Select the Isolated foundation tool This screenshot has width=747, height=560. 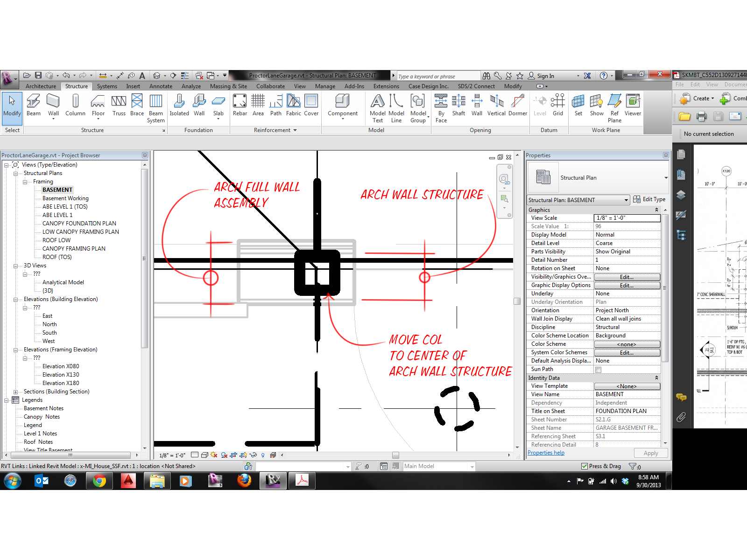179,106
